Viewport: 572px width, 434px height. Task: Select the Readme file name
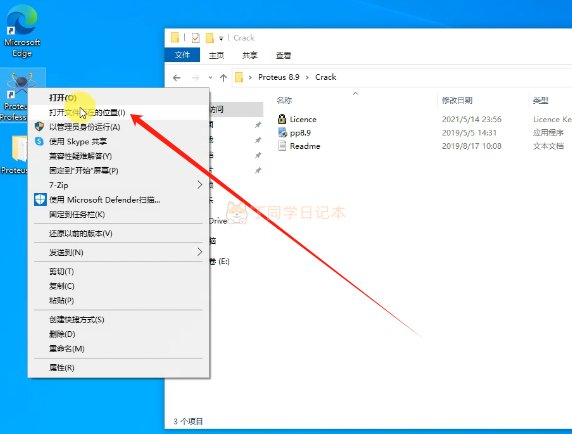[305, 146]
